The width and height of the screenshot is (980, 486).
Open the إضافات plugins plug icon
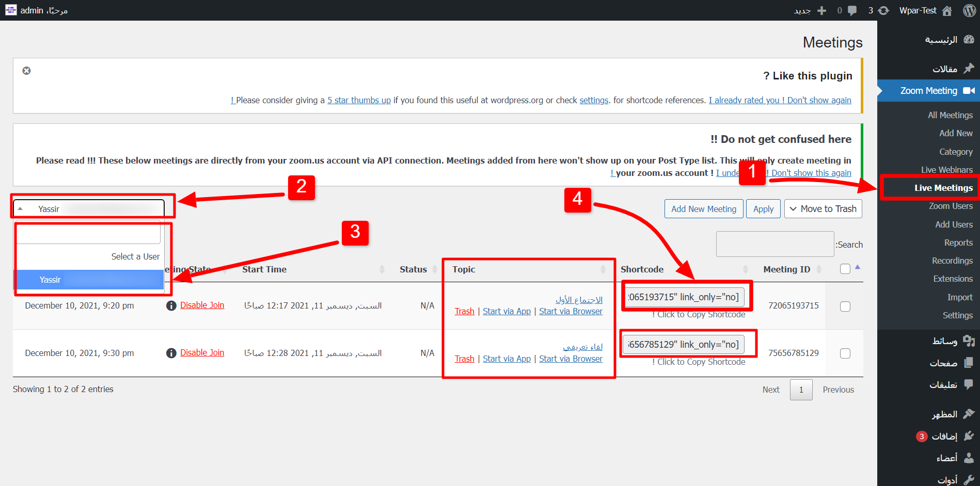click(x=969, y=436)
